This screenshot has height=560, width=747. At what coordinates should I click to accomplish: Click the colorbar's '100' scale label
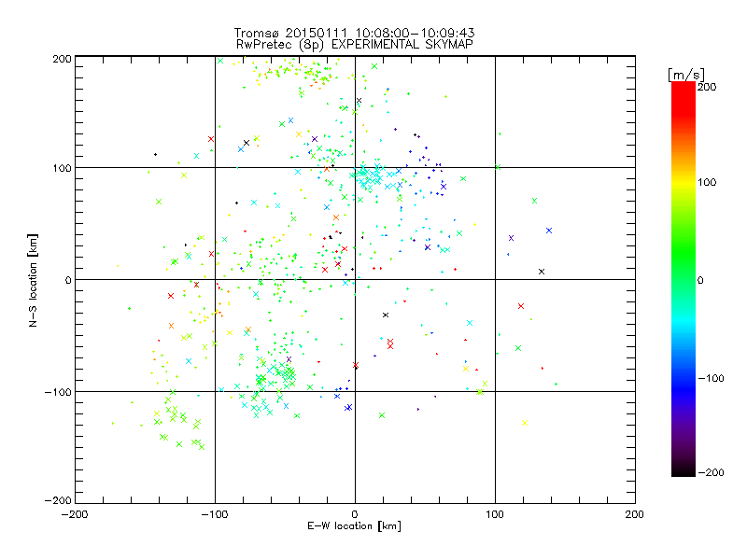point(707,182)
